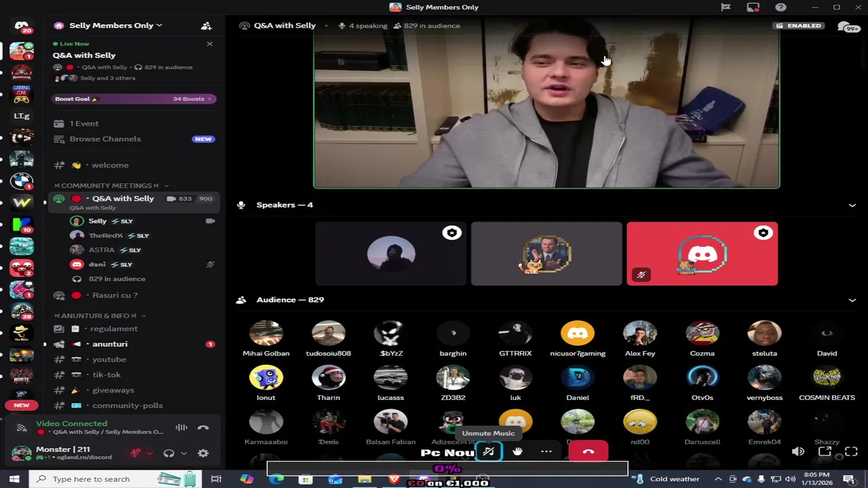Collapse the Speakers section chevron
Viewport: 868px width, 488px height.
tap(852, 205)
